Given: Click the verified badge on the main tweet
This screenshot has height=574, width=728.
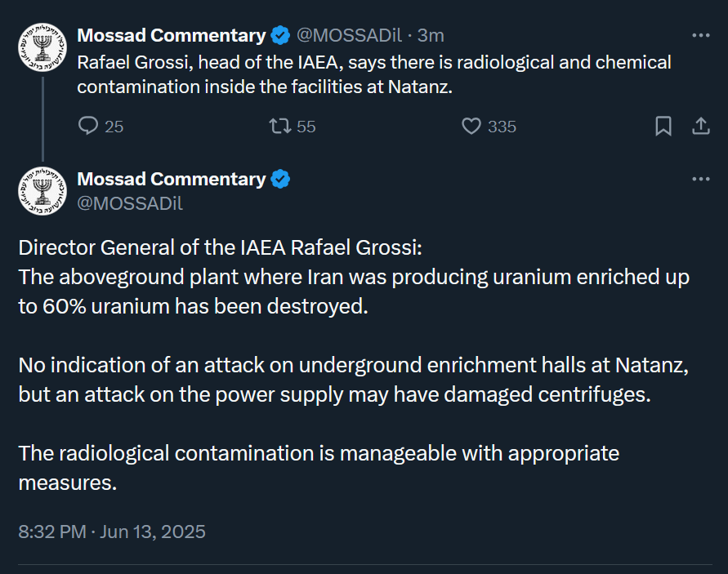Looking at the screenshot, I should point(280,179).
